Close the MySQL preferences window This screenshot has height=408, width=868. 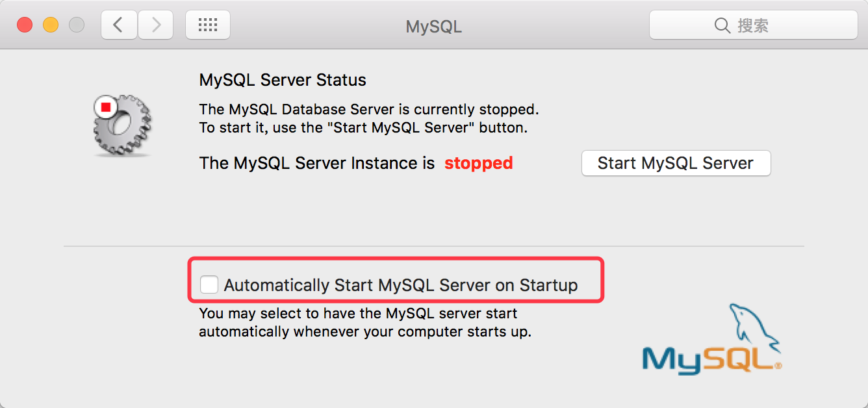coord(25,25)
